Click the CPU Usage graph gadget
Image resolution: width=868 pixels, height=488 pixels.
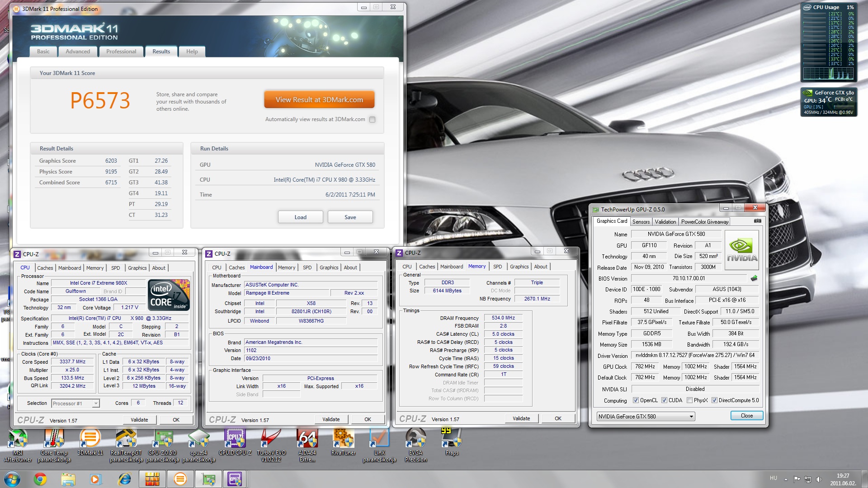(x=828, y=73)
